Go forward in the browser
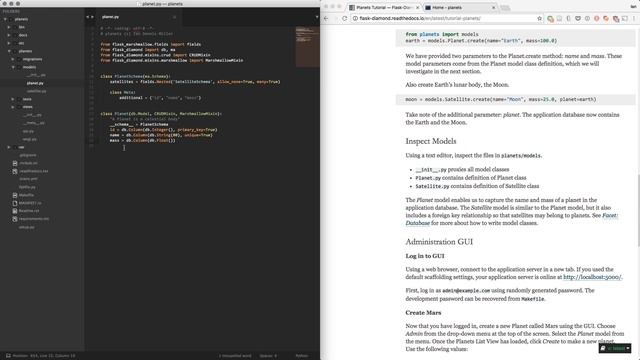Image resolution: width=640 pixels, height=360 pixels. click(336, 18)
